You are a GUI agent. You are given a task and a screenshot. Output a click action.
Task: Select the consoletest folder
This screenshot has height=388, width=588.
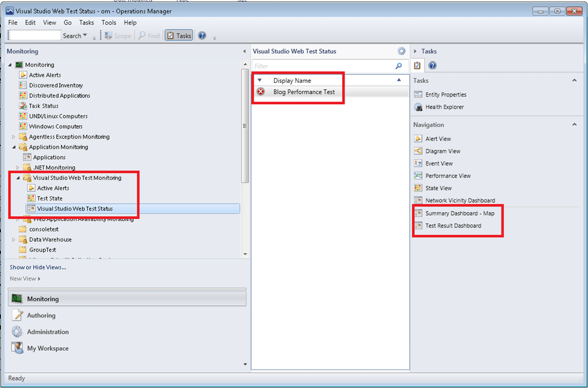click(44, 229)
